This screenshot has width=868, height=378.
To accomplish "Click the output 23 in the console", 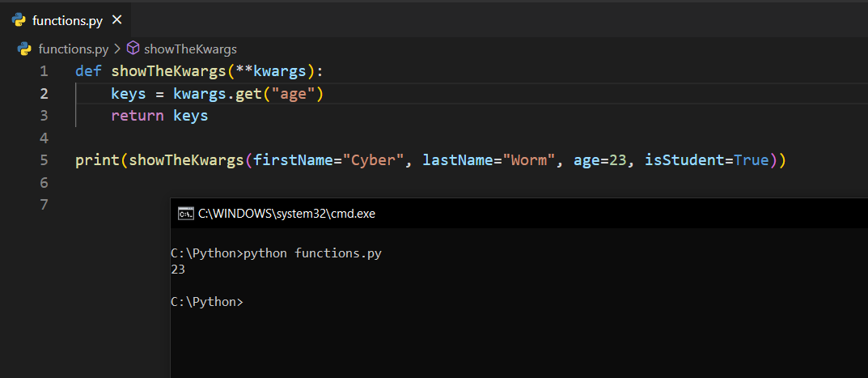I will [x=178, y=270].
